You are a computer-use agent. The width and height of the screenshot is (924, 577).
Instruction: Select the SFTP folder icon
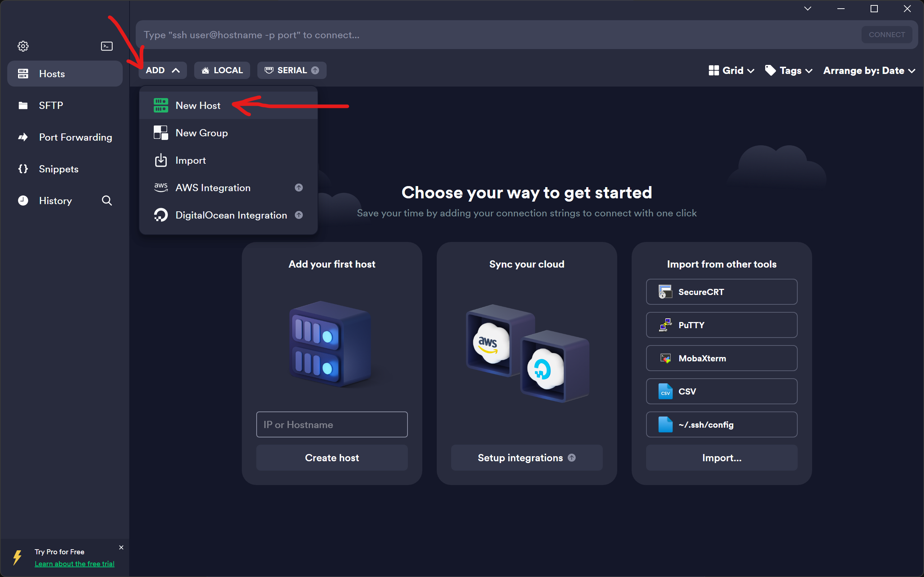point(23,105)
